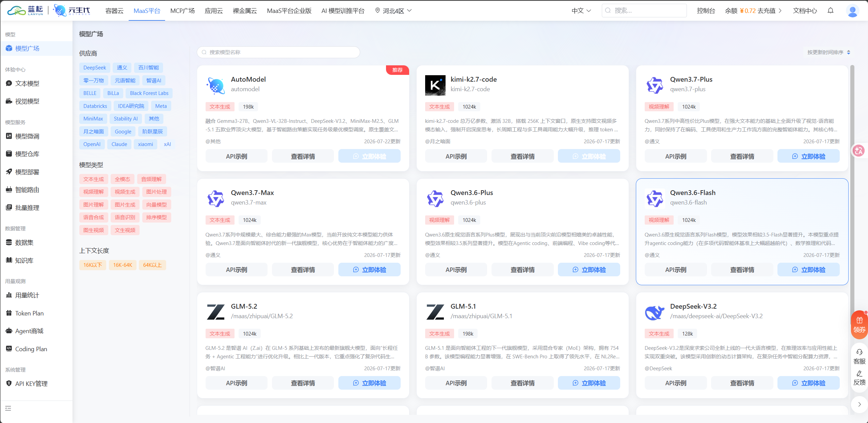Click API示例 on DeepSeek-V3.2 card
Viewport: 868px width, 423px height.
click(676, 383)
